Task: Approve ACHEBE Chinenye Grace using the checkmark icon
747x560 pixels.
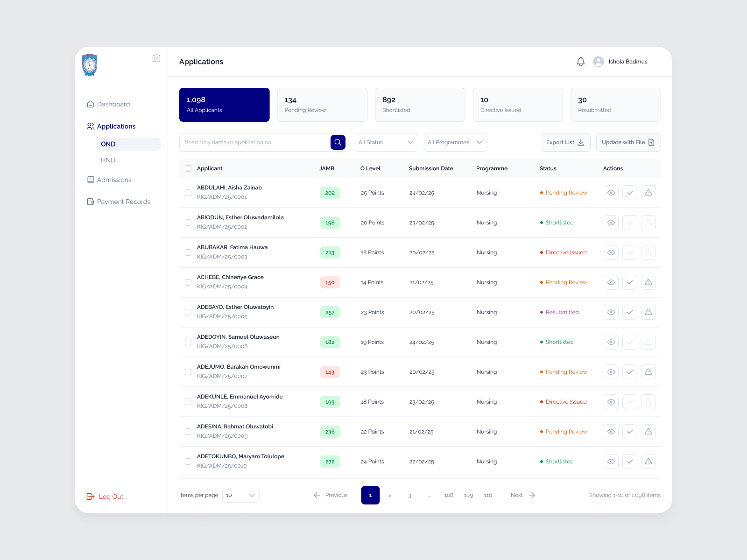Action: tap(629, 282)
